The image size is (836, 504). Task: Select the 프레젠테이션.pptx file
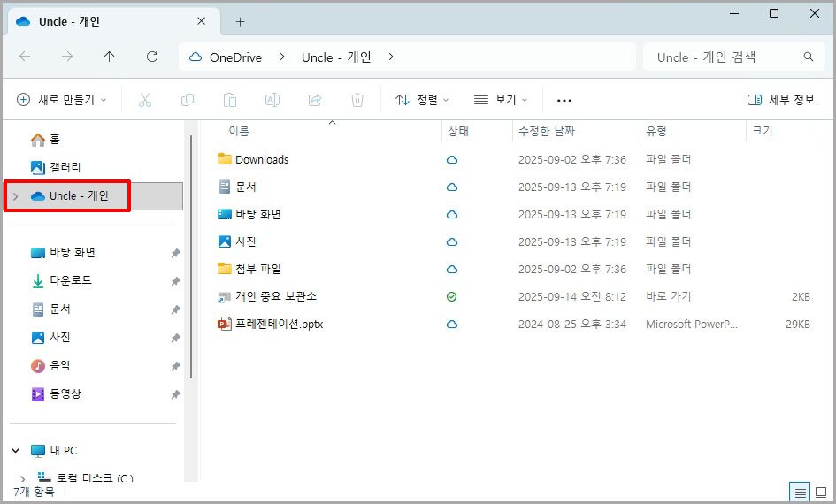(271, 324)
